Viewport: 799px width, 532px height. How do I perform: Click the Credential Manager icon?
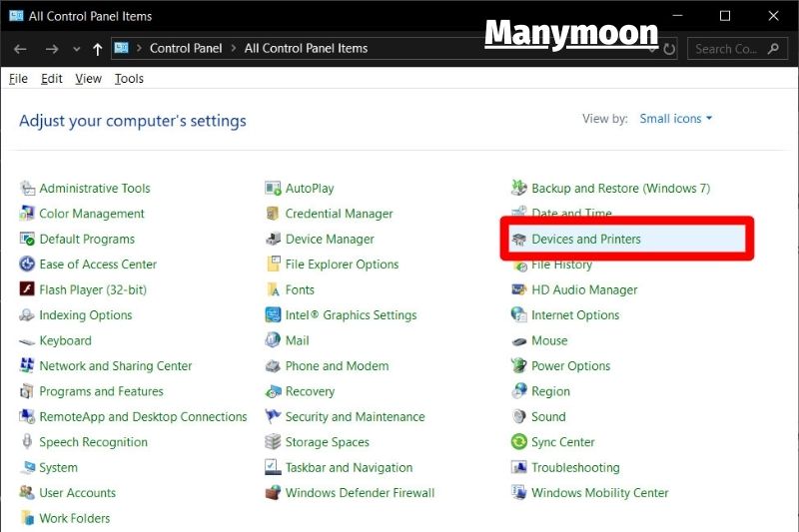click(x=273, y=214)
